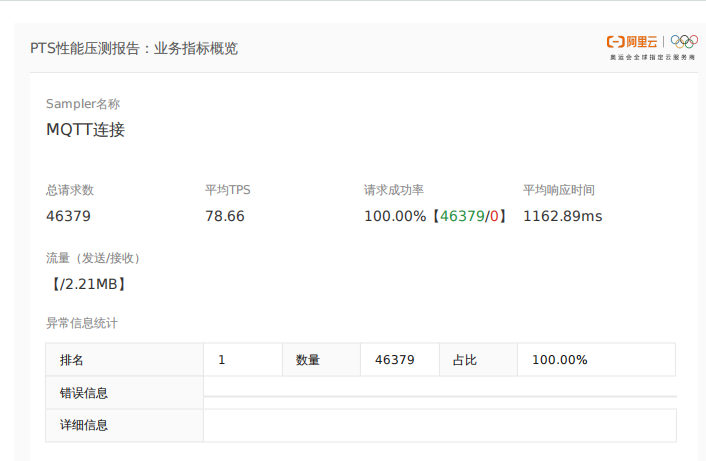
Task: Select the average TPS value '78.66'
Action: [225, 216]
